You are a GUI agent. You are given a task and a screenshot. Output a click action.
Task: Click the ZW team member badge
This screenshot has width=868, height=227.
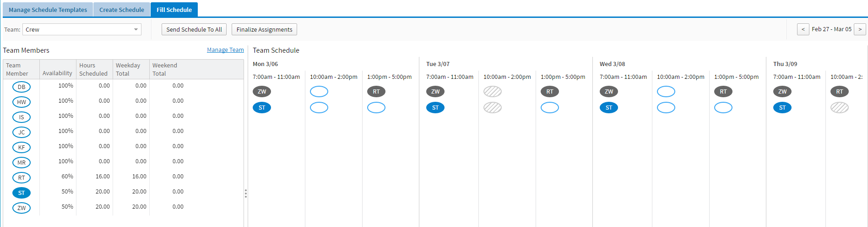pos(22,208)
